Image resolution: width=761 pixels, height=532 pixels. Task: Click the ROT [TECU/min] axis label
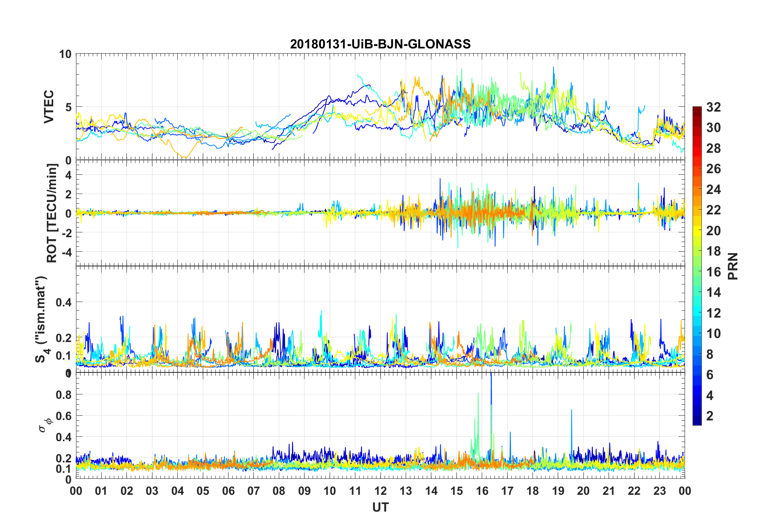pyautogui.click(x=52, y=213)
